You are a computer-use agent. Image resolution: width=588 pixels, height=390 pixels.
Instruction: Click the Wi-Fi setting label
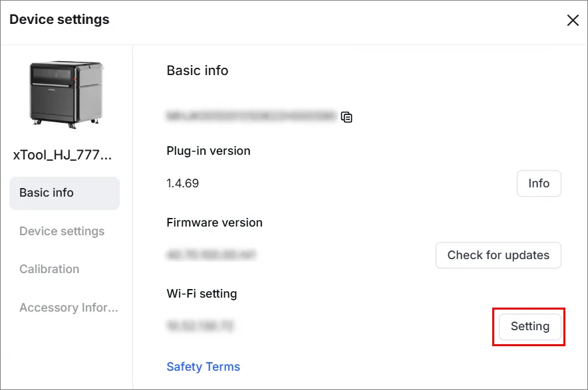(x=202, y=294)
